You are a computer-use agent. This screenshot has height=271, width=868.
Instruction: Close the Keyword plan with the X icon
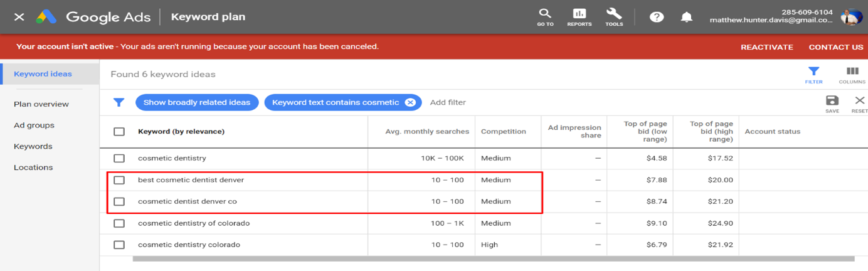[x=19, y=17]
